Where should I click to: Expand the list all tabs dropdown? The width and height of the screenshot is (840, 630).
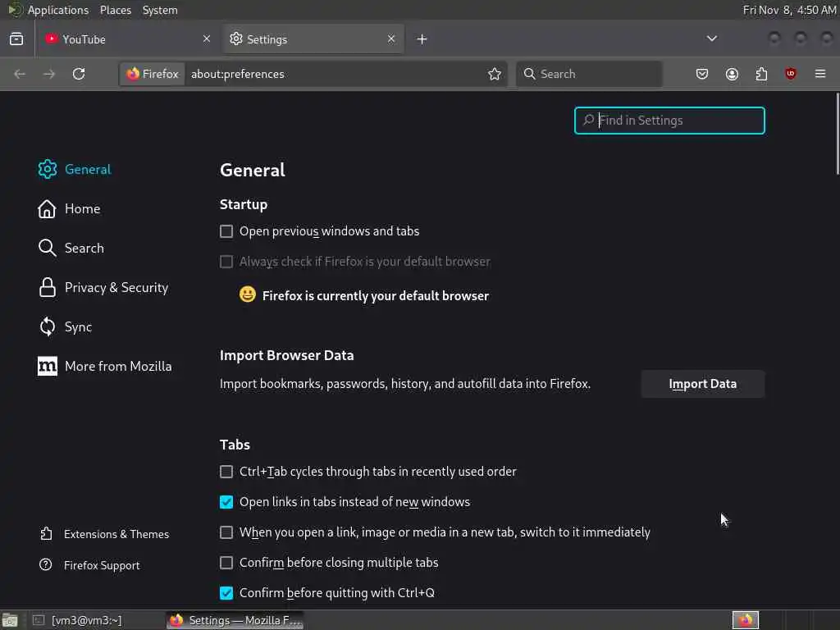tap(712, 39)
